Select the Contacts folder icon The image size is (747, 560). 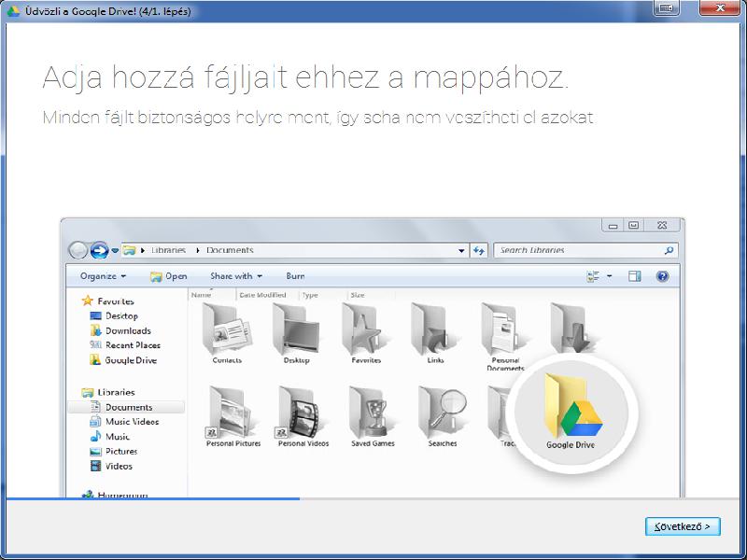227,334
